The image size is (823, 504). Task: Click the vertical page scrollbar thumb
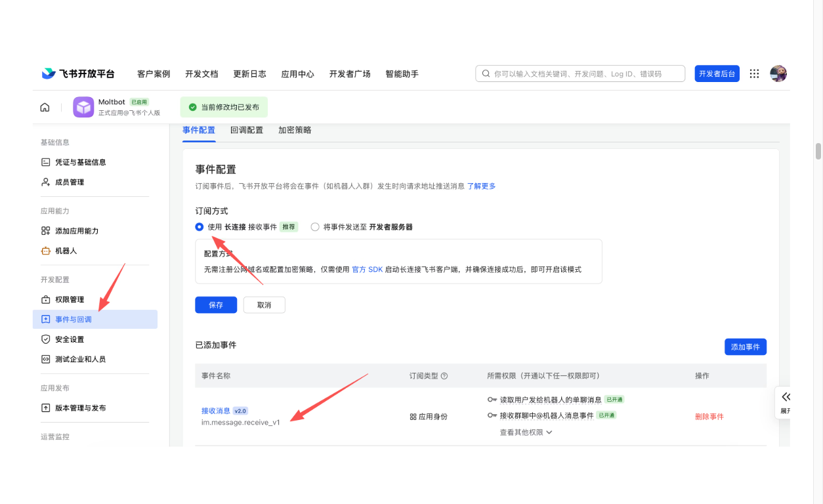818,151
